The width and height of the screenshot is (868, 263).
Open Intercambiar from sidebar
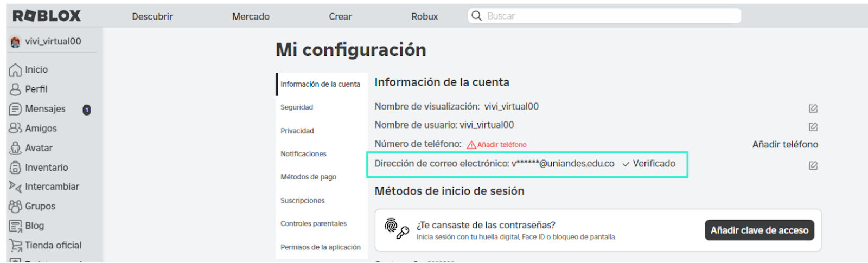[52, 187]
